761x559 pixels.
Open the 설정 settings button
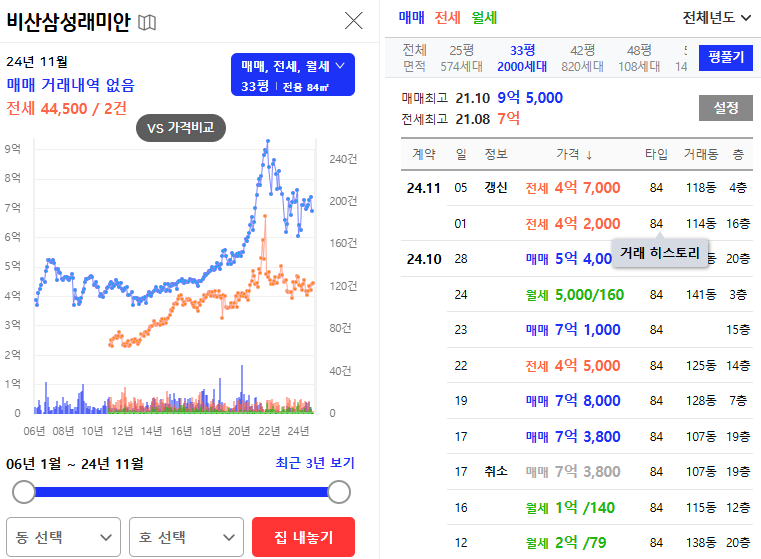726,108
